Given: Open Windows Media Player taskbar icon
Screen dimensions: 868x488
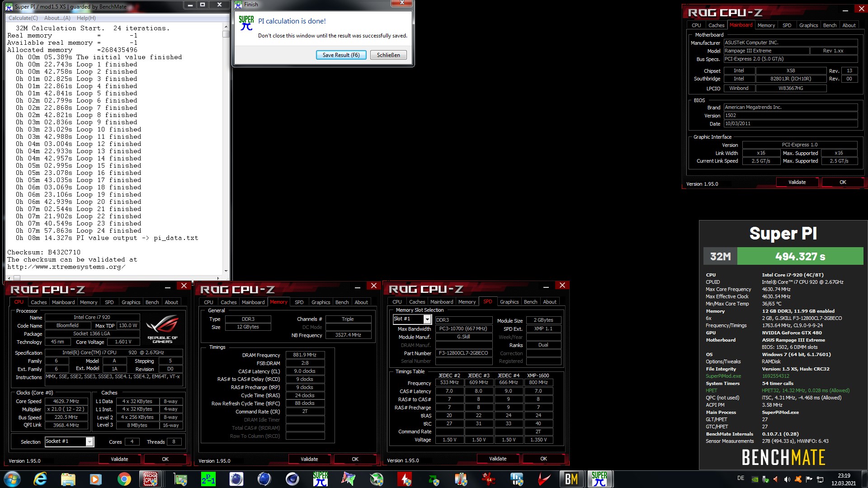Looking at the screenshot, I should pyautogui.click(x=96, y=479).
